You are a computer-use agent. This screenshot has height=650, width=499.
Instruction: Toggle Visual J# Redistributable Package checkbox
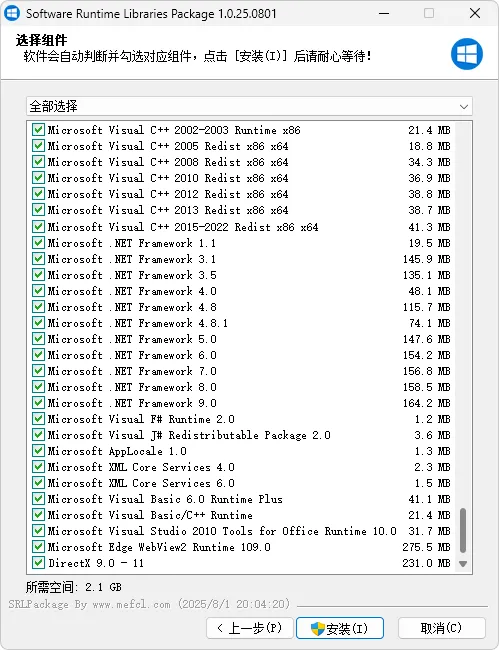tap(38, 435)
